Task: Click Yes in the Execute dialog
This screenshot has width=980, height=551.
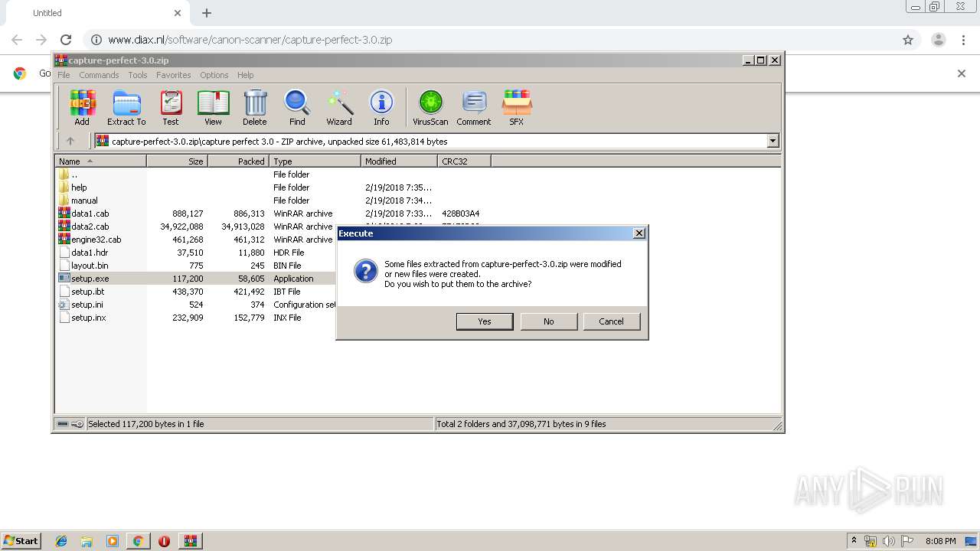Action: coord(485,321)
